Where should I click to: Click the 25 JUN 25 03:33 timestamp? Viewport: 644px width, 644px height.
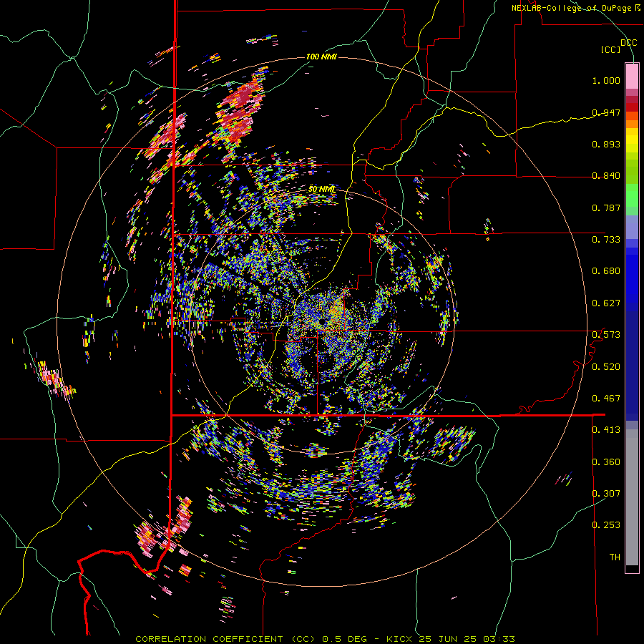pyautogui.click(x=467, y=639)
